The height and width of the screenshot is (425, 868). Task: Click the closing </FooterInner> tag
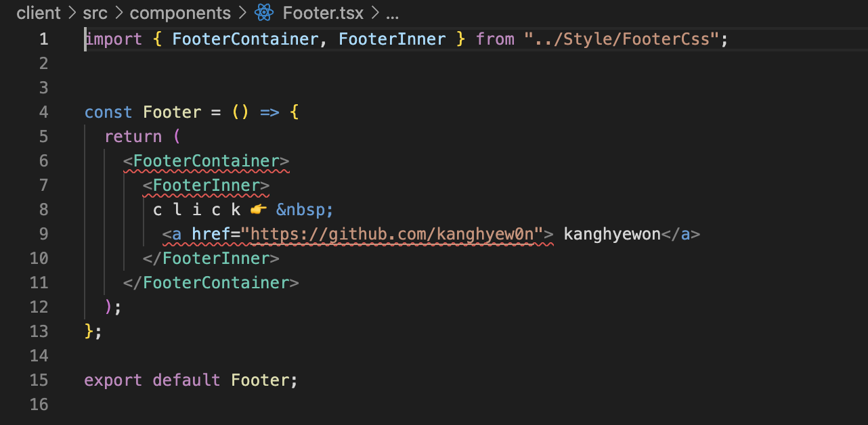tap(211, 259)
